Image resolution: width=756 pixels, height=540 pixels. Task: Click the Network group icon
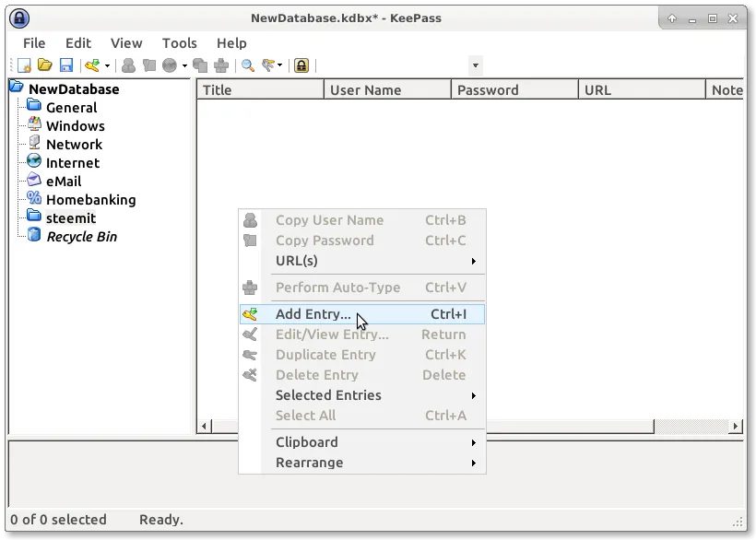[34, 142]
